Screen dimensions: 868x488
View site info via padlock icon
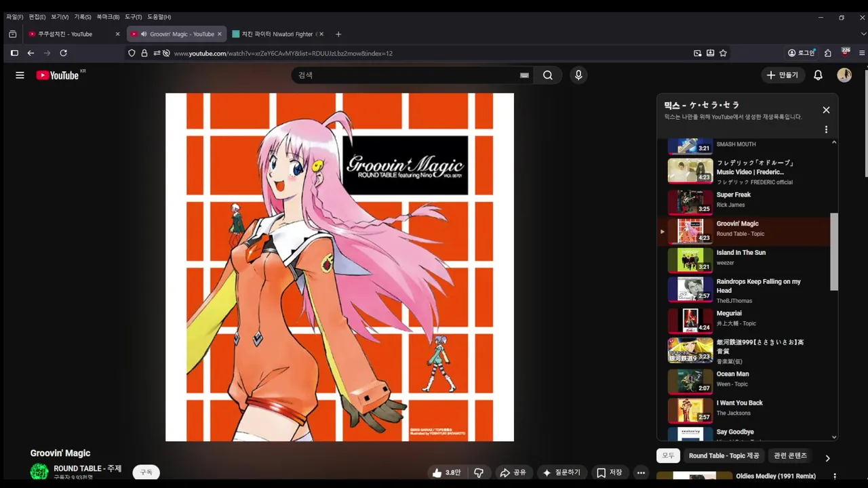point(144,53)
